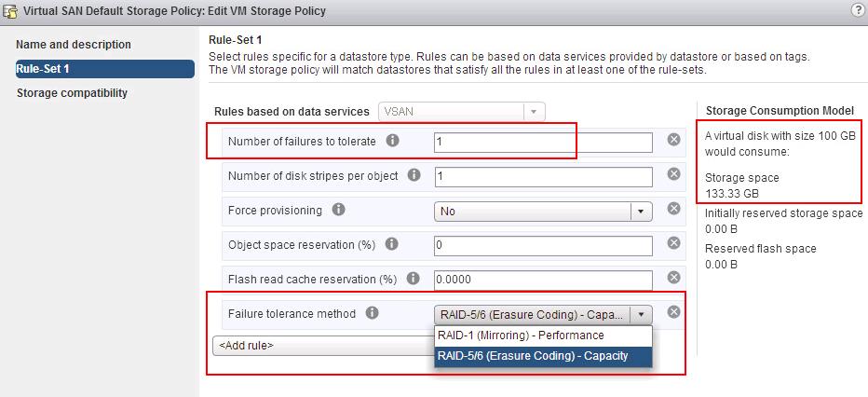Expand the Force provisioning dropdown
The height and width of the screenshot is (397, 868).
[641, 211]
